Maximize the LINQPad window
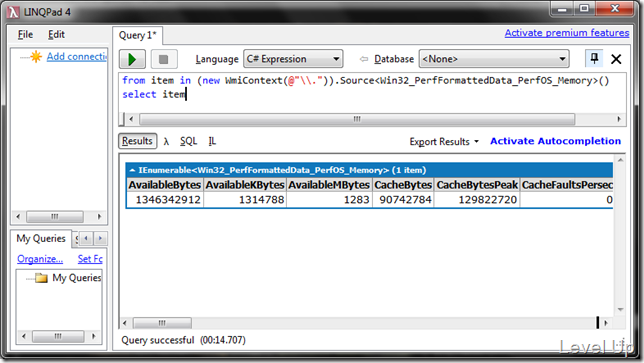Viewport: 644px width, 363px height. coord(584,9)
